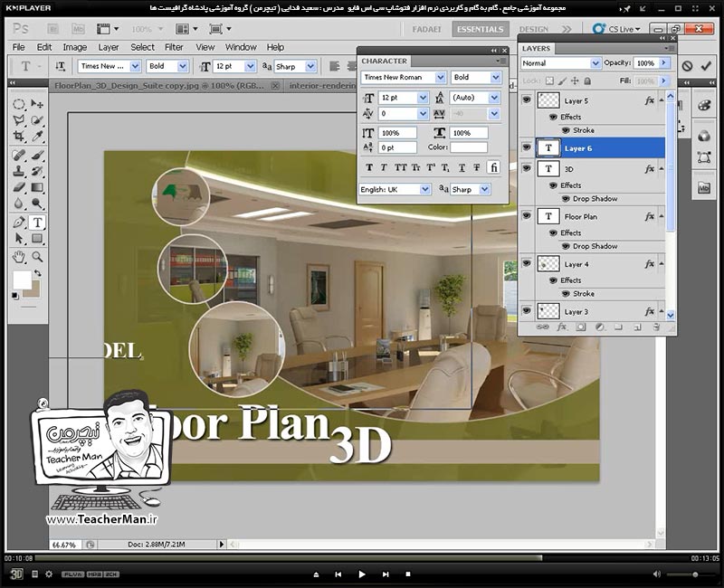Open CS Live menu button
Viewport: 724px width, 588px height.
point(616,29)
